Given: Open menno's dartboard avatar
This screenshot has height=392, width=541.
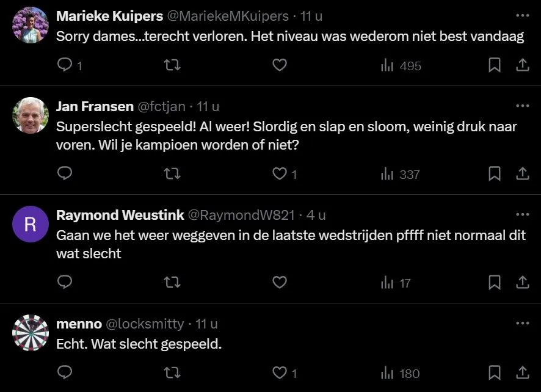Looking at the screenshot, I should coord(30,333).
